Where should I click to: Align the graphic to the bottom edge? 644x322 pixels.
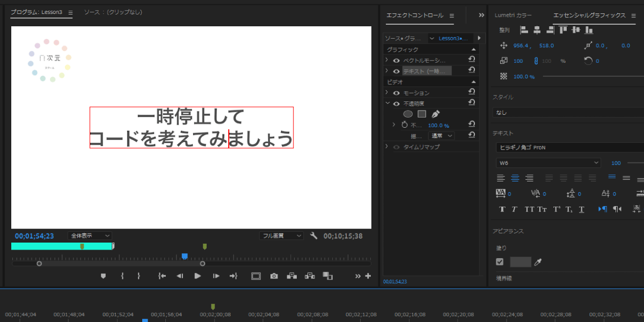coord(589,30)
